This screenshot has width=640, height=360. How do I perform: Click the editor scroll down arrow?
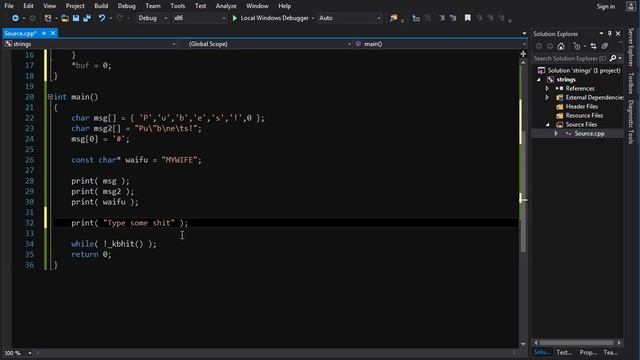click(523, 344)
